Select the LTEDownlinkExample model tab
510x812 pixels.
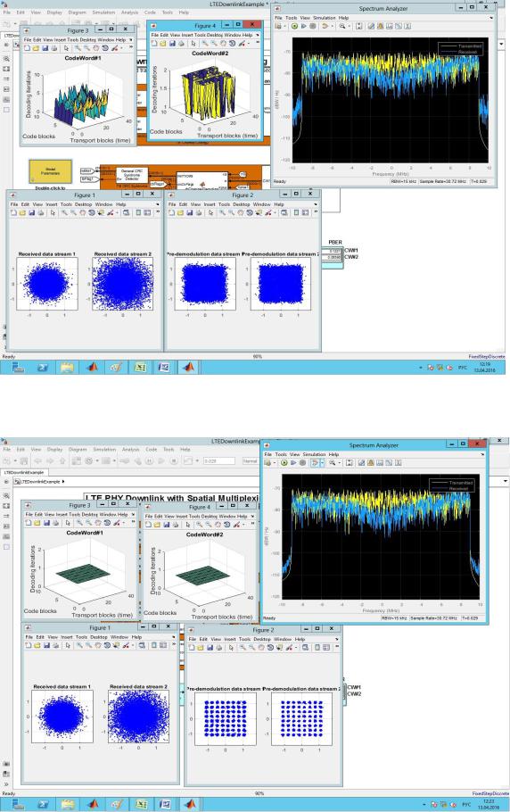coord(24,472)
